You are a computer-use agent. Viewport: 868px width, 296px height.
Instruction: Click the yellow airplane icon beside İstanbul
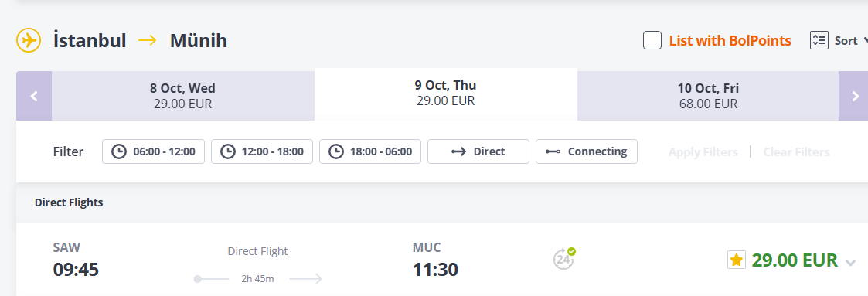click(x=29, y=40)
